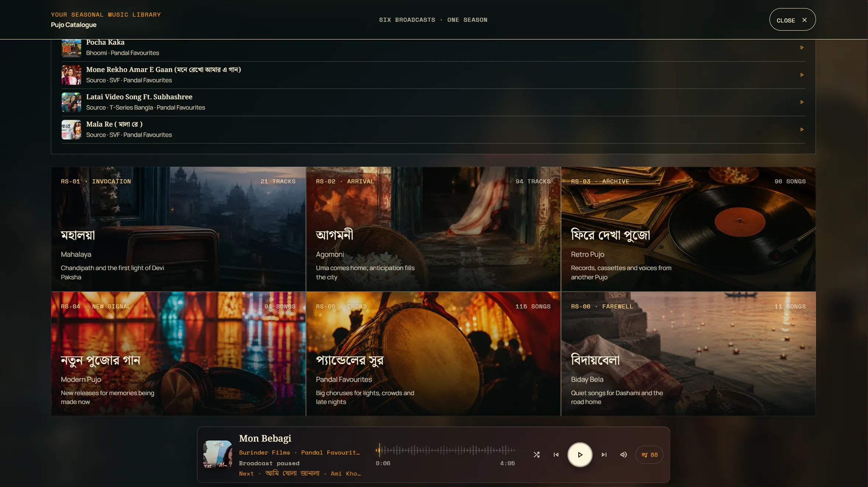The height and width of the screenshot is (487, 868).
Task: Click the '4:05' total duration
Action: tap(507, 463)
